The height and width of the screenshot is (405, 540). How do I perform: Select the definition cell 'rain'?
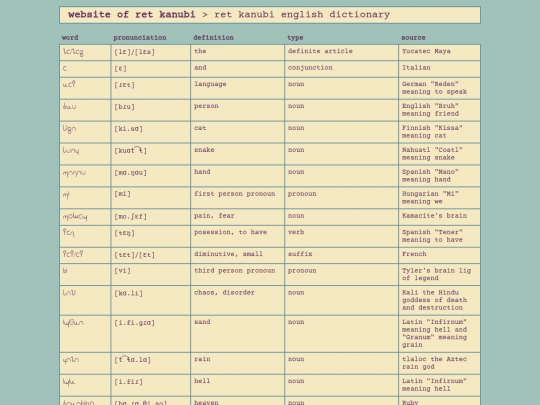(238, 363)
